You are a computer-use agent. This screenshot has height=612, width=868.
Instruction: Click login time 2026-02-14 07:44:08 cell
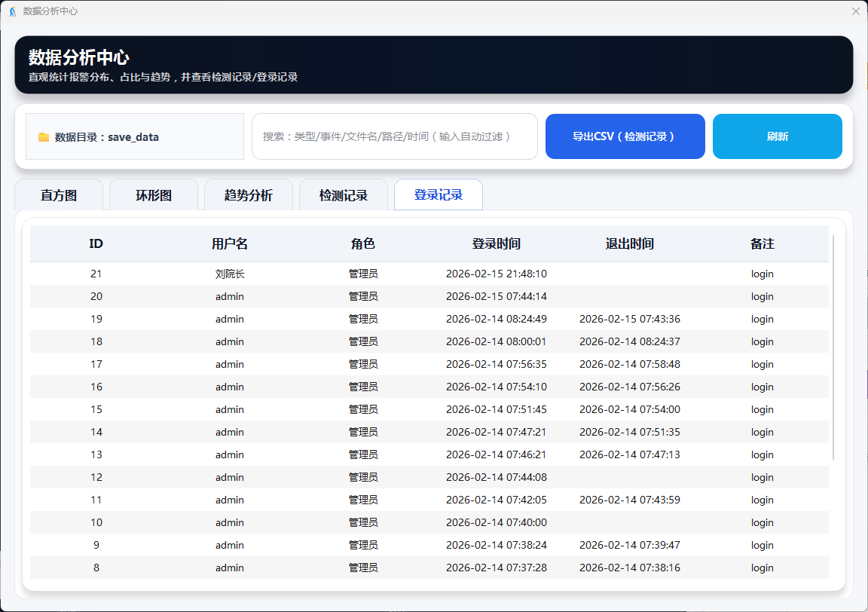coord(496,478)
